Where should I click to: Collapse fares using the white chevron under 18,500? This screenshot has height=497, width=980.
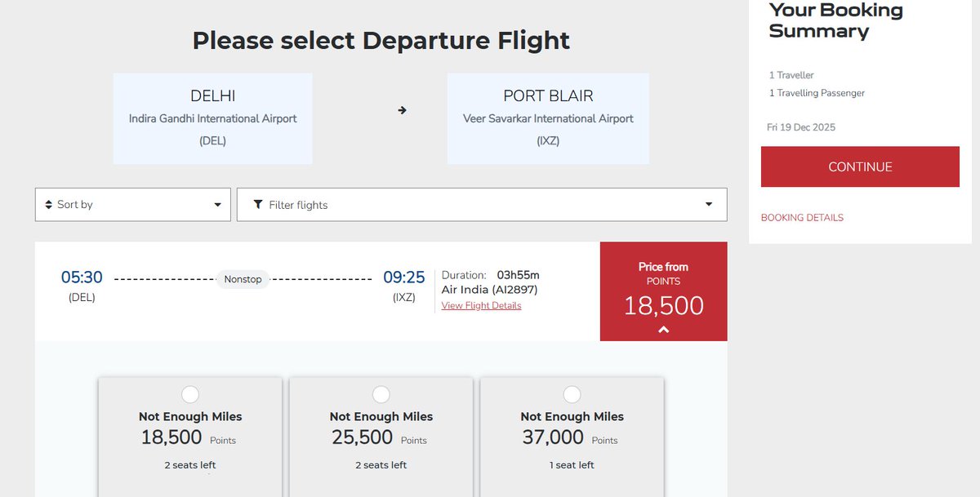[663, 330]
